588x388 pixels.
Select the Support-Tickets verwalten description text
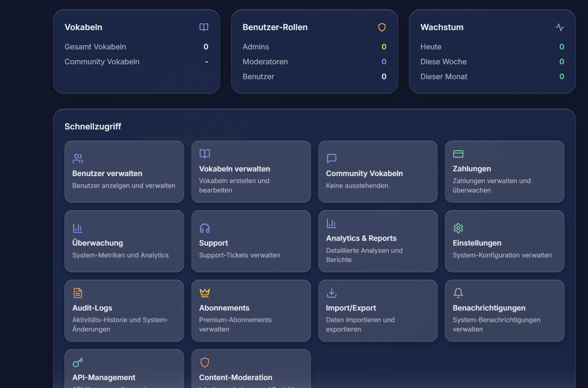pyautogui.click(x=239, y=255)
